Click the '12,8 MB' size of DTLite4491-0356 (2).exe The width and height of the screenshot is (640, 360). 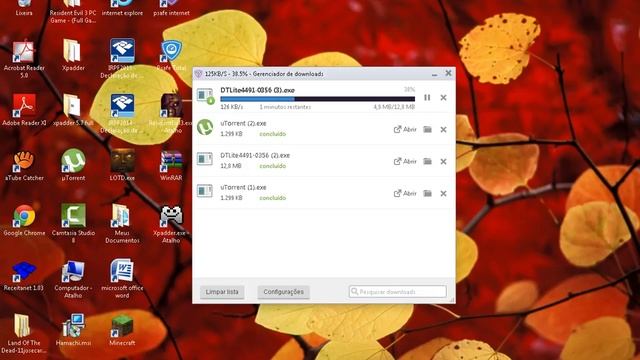point(231,166)
